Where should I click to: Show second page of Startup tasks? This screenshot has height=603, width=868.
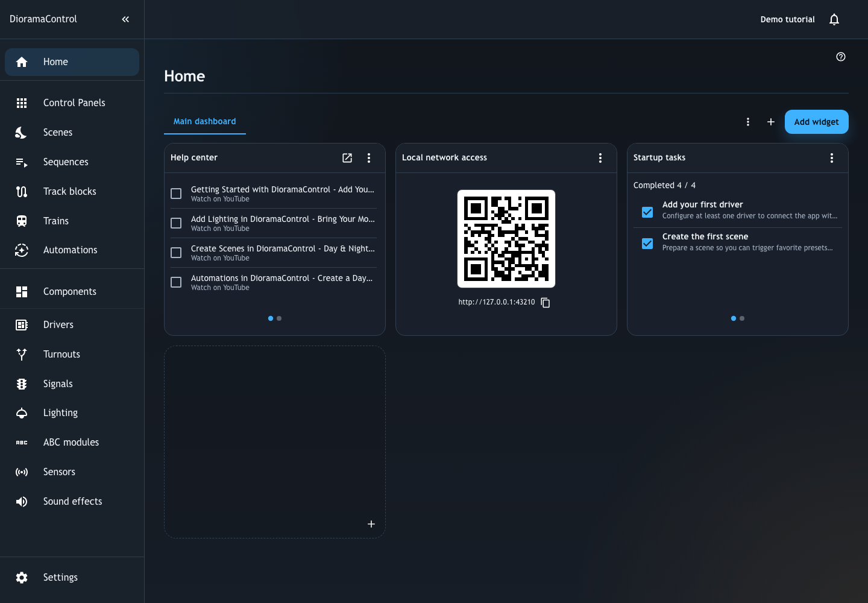[x=742, y=318]
